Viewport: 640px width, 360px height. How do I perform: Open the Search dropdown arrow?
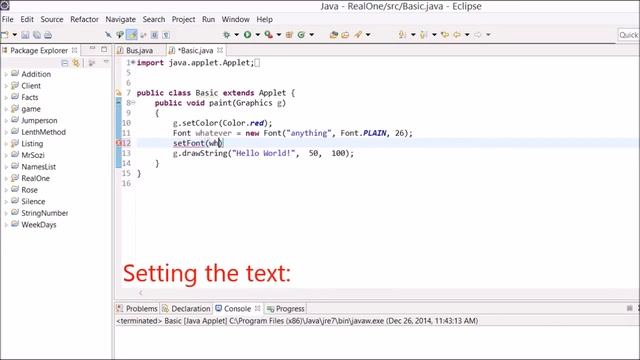pyautogui.click(x=368, y=35)
